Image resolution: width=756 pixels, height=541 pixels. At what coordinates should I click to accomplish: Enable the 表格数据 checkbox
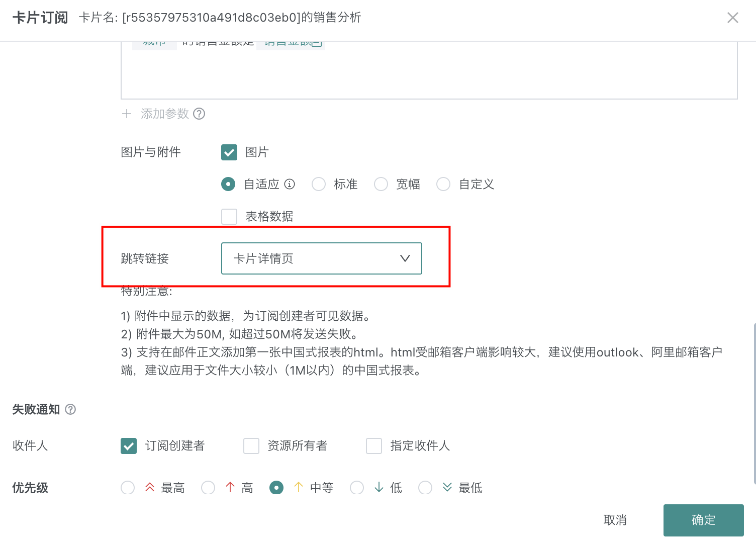tap(229, 217)
